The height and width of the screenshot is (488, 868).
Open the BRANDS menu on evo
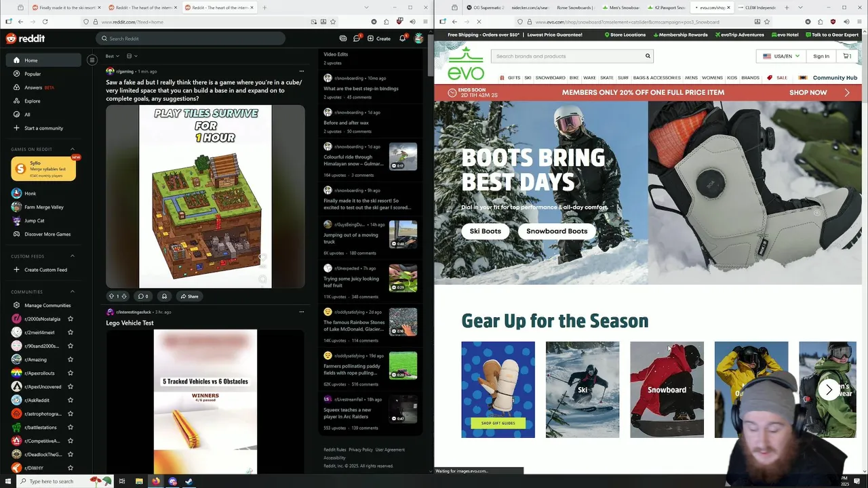pyautogui.click(x=750, y=78)
